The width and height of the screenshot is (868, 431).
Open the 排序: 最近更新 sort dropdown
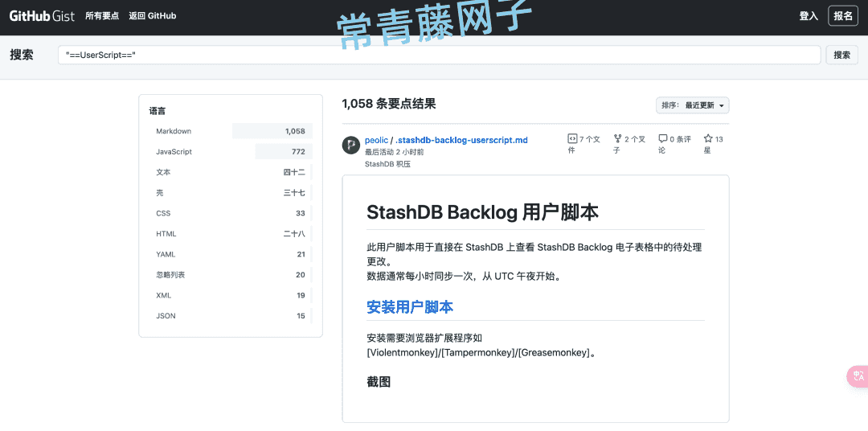pos(693,105)
